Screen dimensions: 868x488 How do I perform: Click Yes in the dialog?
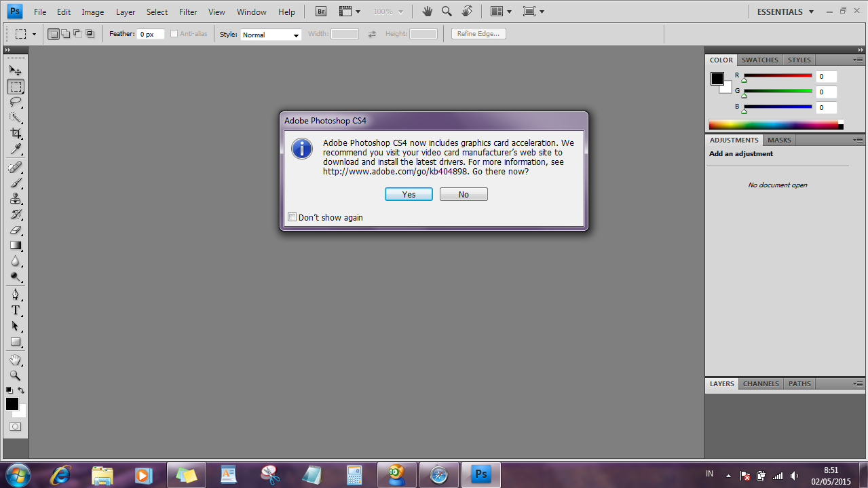coord(409,194)
